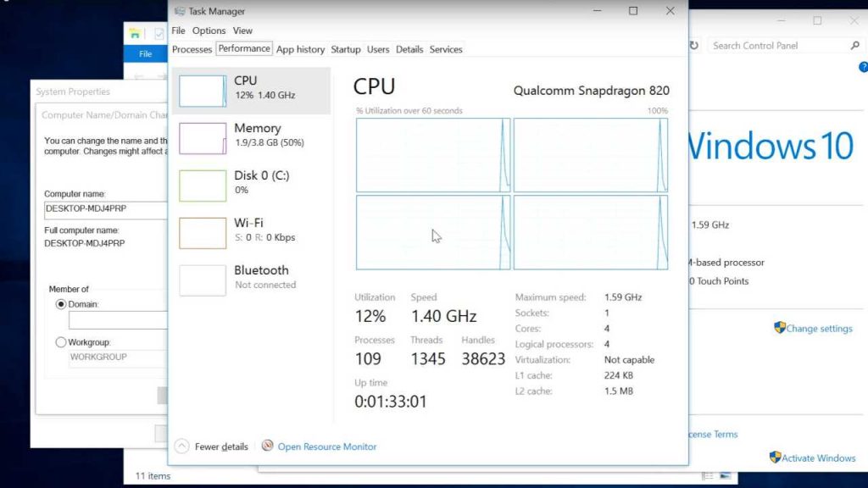Click the Processes count 109
This screenshot has height=488, width=868.
[368, 358]
